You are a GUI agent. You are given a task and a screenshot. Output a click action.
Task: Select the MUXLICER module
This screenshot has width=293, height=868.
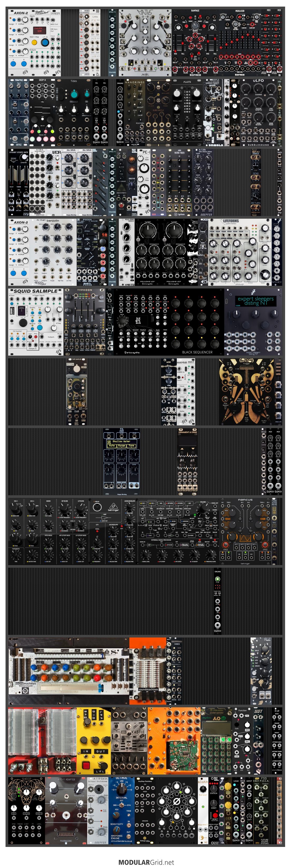[240, 43]
